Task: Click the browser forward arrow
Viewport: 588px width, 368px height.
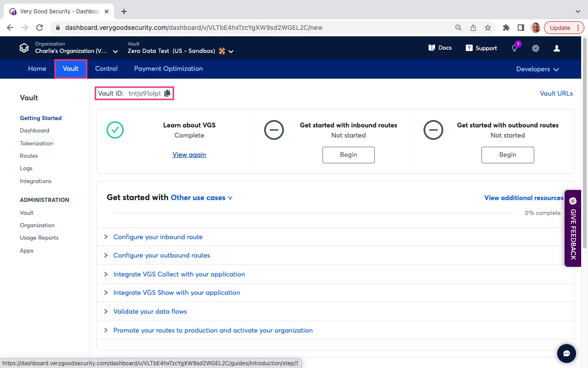Action: [x=25, y=28]
